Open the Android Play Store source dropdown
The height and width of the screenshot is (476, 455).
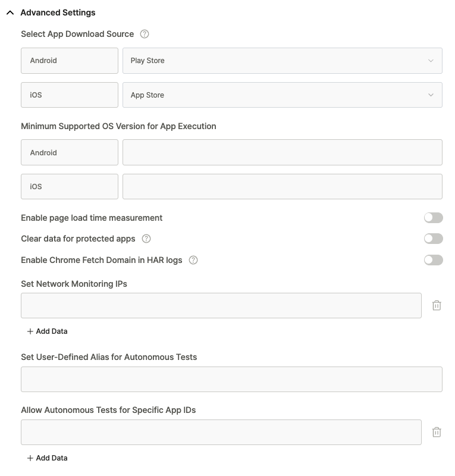point(282,61)
